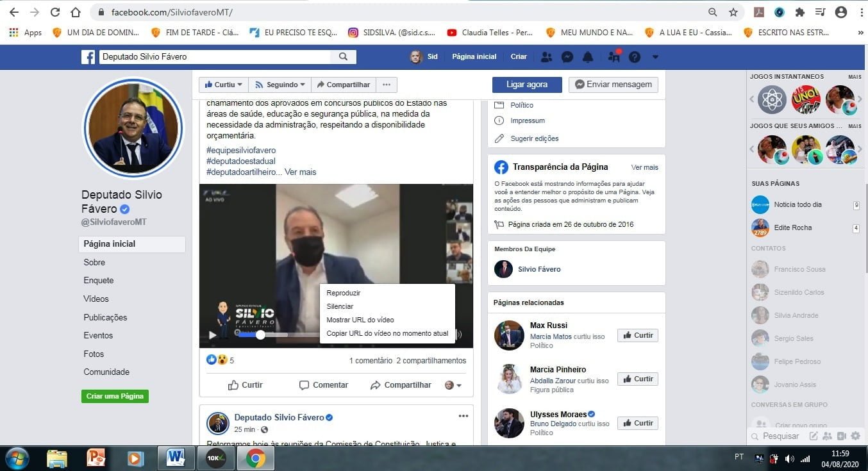Image resolution: width=868 pixels, height=471 pixels.
Task: Bookmark this page with star icon
Action: click(733, 12)
